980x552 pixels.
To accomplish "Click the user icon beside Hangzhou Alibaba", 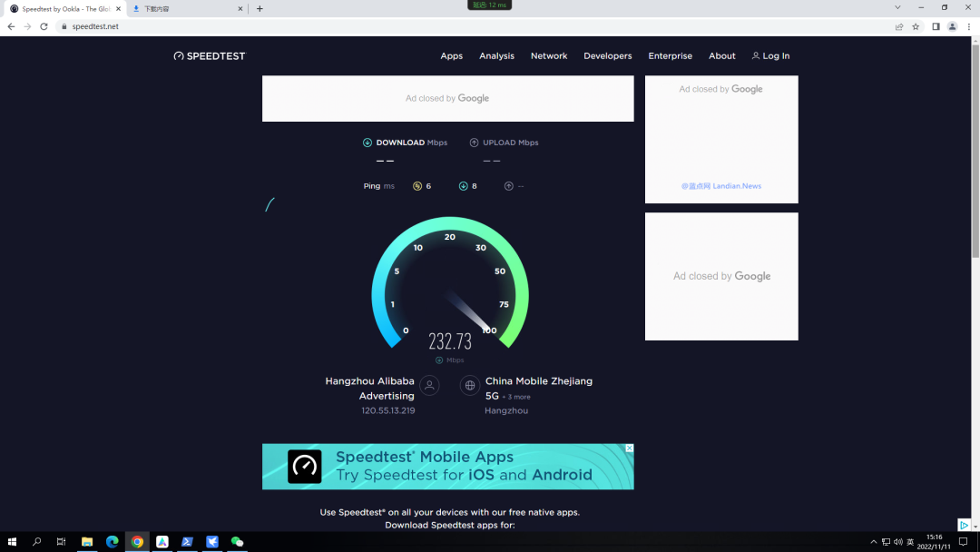I will pos(429,386).
